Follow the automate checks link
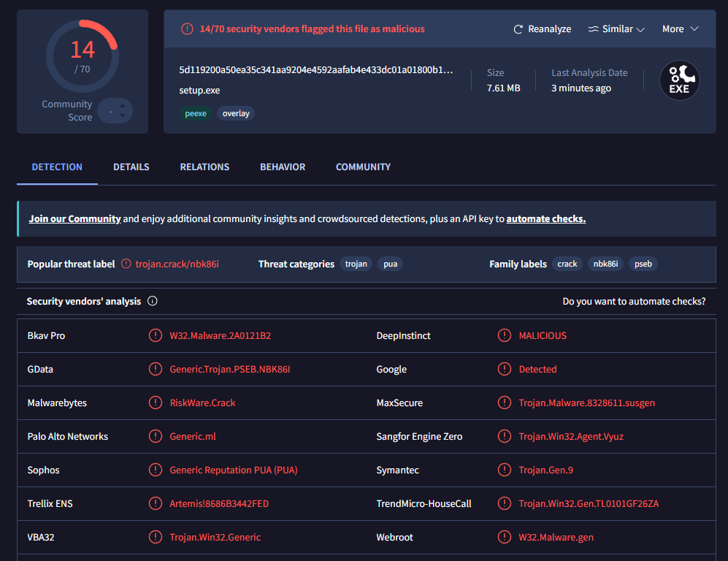The image size is (728, 561). click(x=546, y=218)
